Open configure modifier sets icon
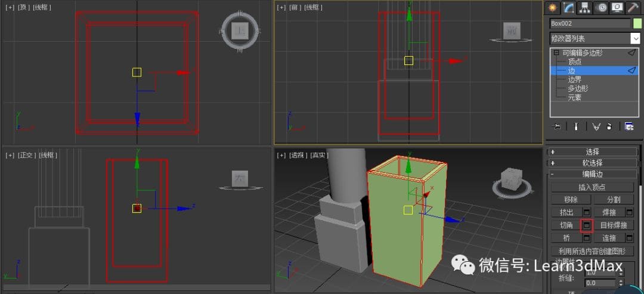The width and height of the screenshot is (644, 294). pos(629,126)
